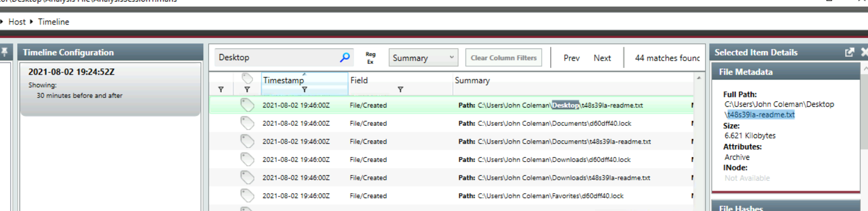Tag the Desktop t48s39la-readme.txt row

coord(247,105)
